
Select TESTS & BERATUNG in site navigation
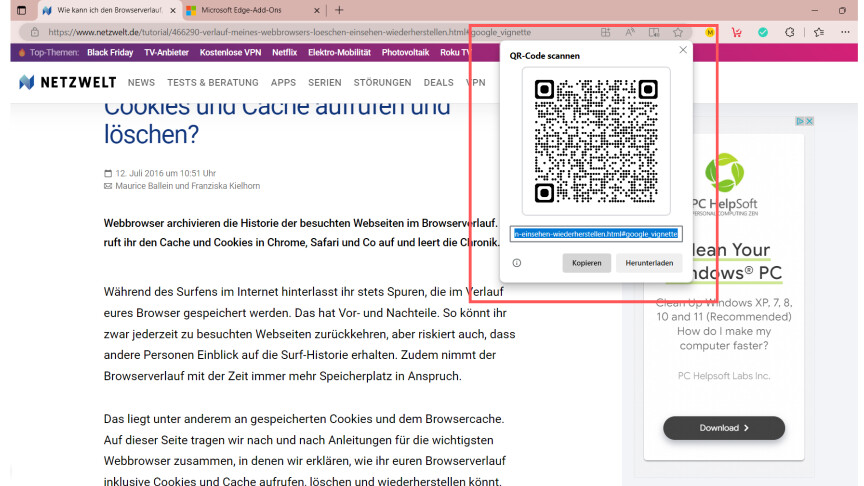point(212,83)
